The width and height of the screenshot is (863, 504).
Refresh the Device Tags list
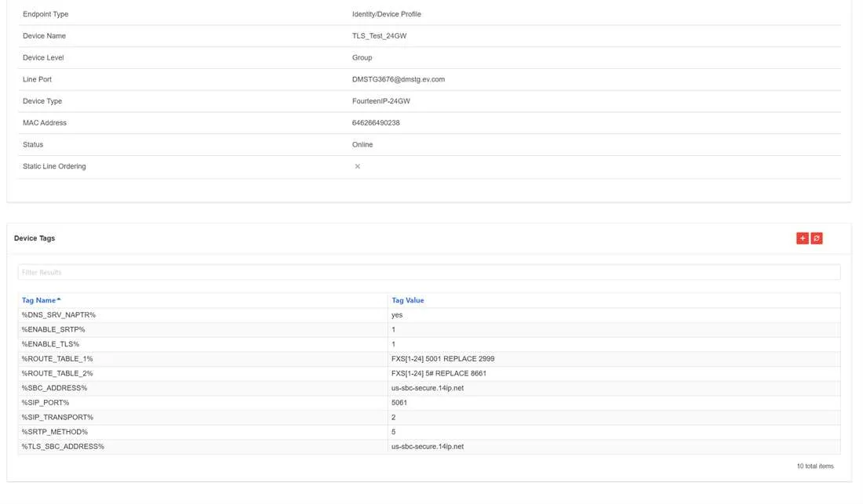coord(817,238)
